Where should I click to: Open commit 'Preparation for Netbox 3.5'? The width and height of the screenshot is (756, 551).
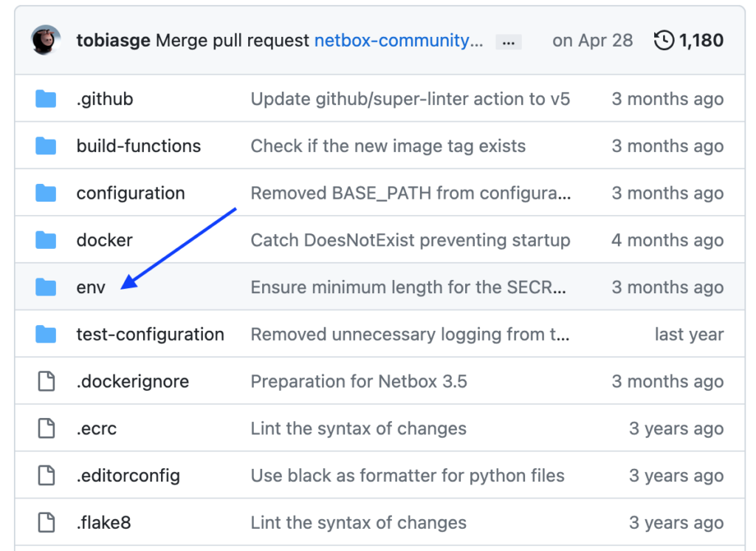pyautogui.click(x=359, y=382)
